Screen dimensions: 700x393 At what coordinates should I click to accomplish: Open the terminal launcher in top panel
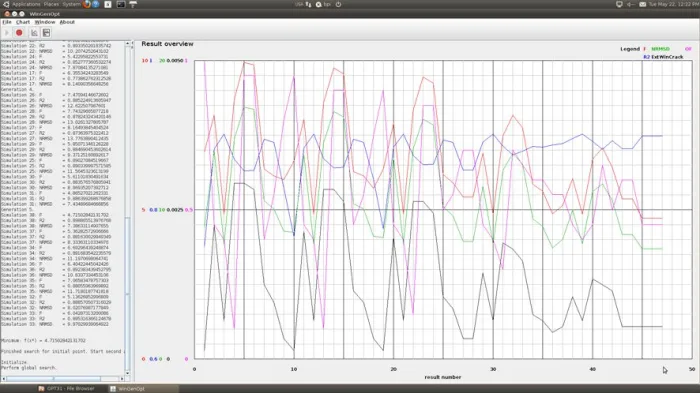point(121,4)
